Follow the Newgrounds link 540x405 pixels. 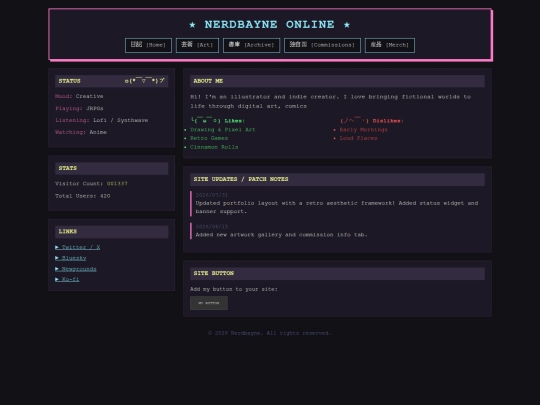coord(76,269)
